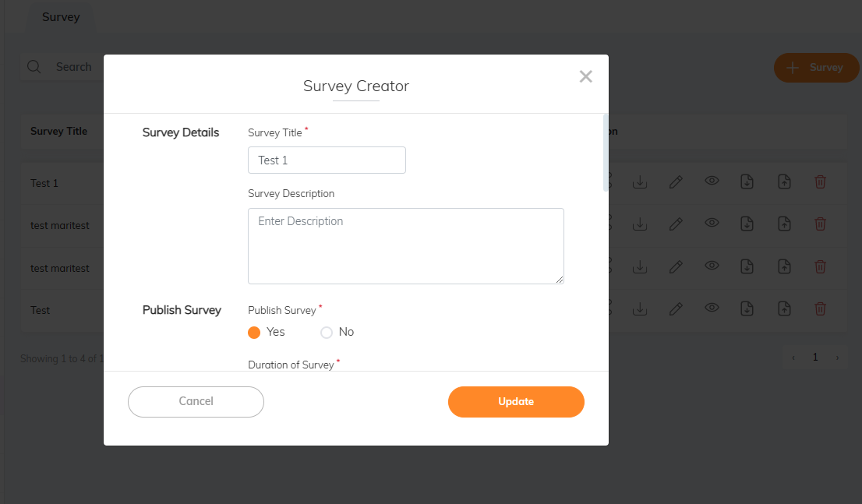
Task: Click the eye preview icon for Test 1
Action: coord(712,181)
